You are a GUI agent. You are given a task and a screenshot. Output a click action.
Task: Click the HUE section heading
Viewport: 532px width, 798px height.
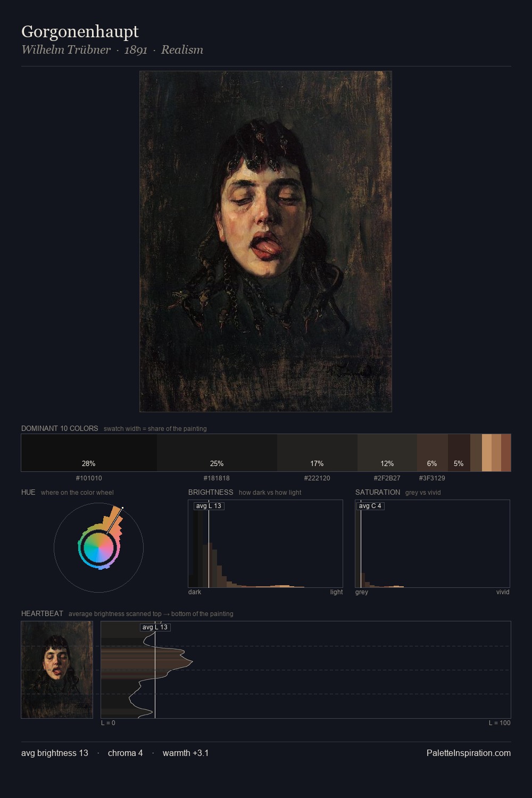coord(28,493)
